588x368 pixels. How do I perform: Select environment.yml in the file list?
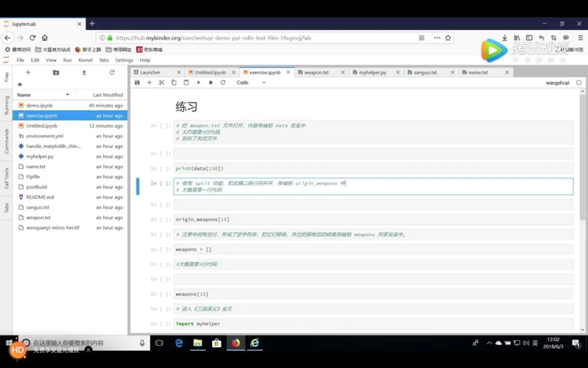[70, 136]
